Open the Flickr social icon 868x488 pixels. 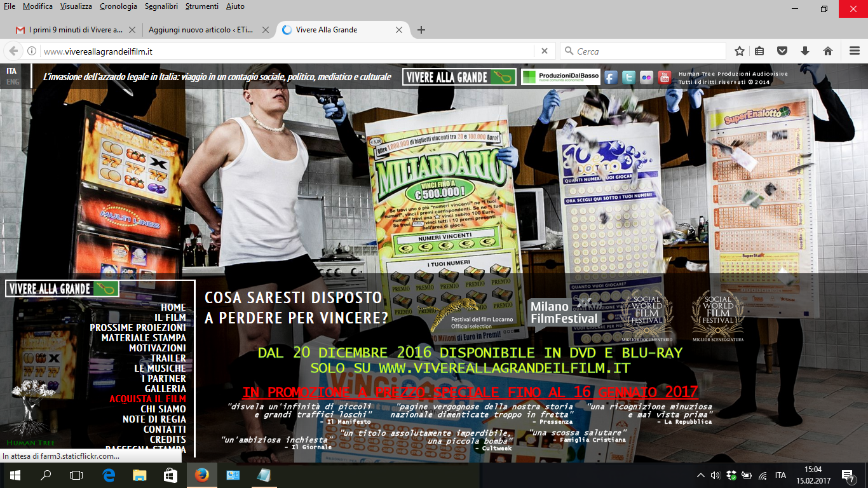click(646, 78)
